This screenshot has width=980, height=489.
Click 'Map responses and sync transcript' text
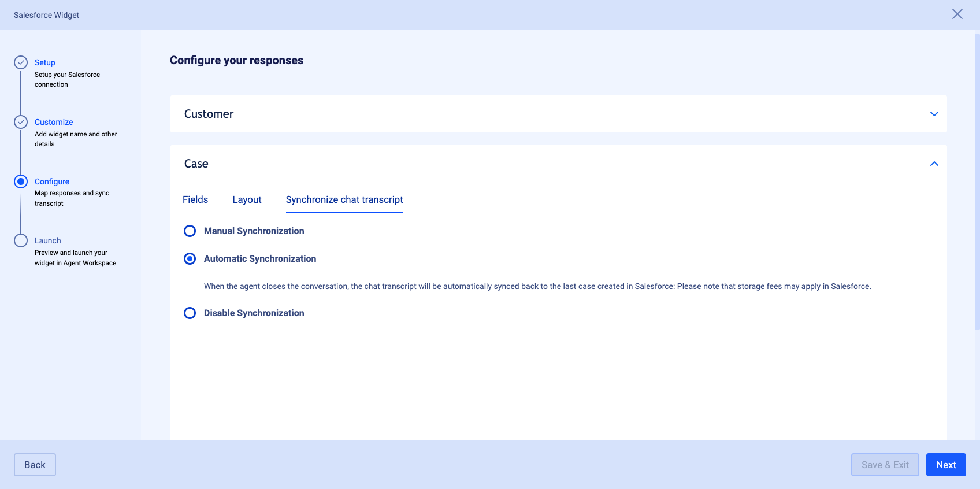pyautogui.click(x=72, y=198)
